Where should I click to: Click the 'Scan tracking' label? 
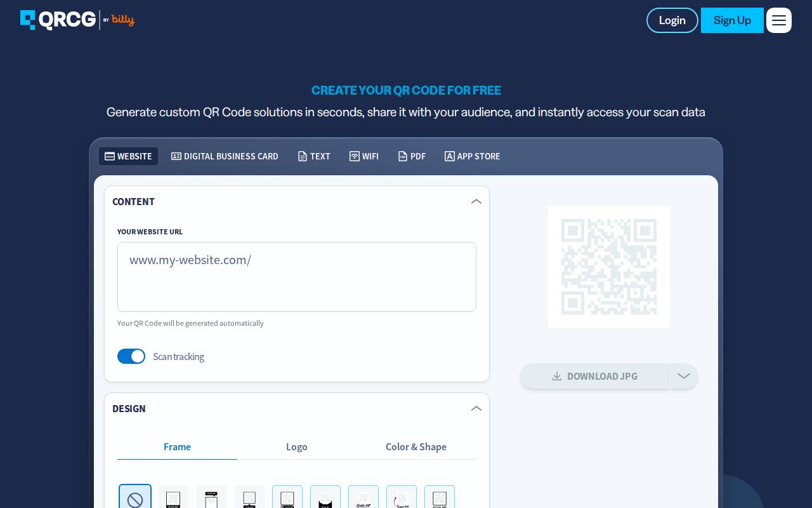178,356
